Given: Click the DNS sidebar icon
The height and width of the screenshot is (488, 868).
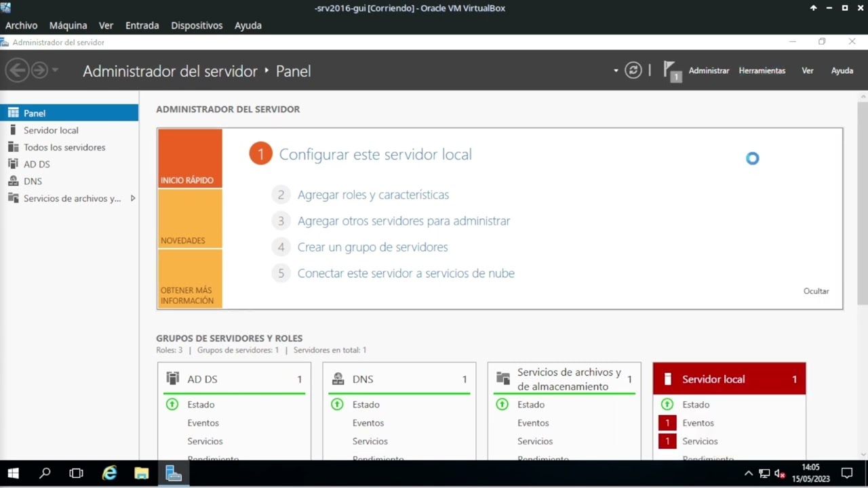Looking at the screenshot, I should pyautogui.click(x=12, y=181).
